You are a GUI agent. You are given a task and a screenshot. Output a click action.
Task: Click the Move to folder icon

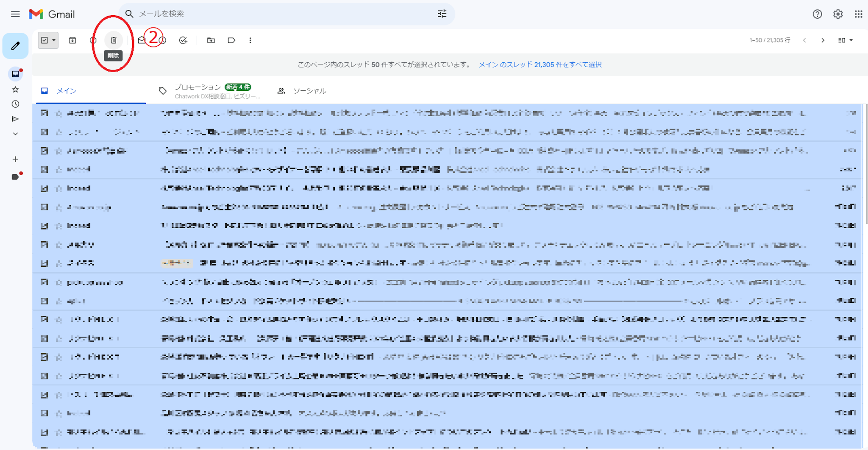pos(211,40)
